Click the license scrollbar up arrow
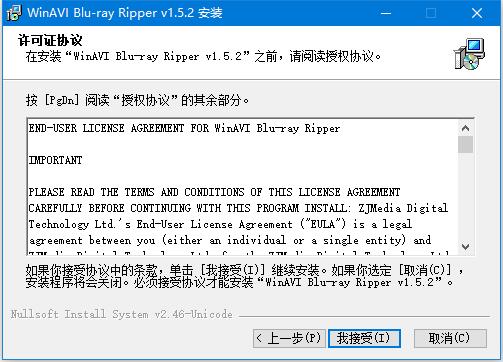The height and width of the screenshot is (362, 503). 466,128
